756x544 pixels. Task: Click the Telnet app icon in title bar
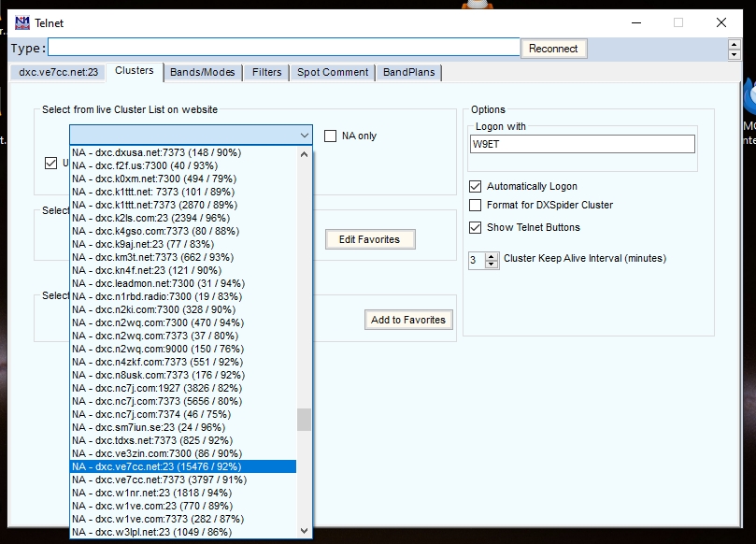22,22
